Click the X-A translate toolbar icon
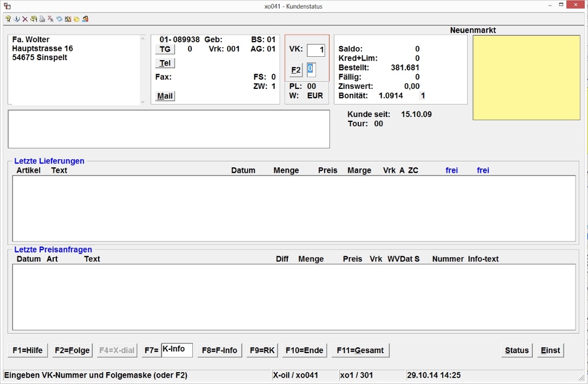The height and width of the screenshot is (384, 588). tap(50, 19)
